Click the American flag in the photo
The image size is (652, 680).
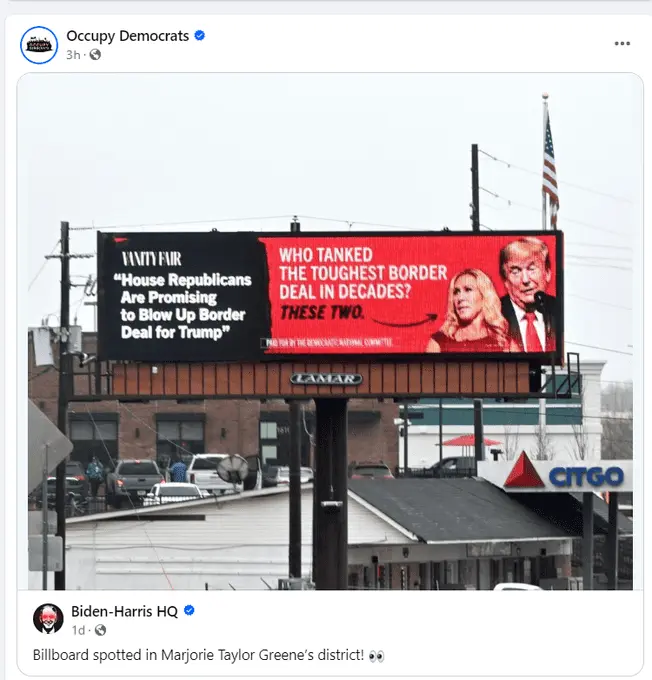[550, 169]
